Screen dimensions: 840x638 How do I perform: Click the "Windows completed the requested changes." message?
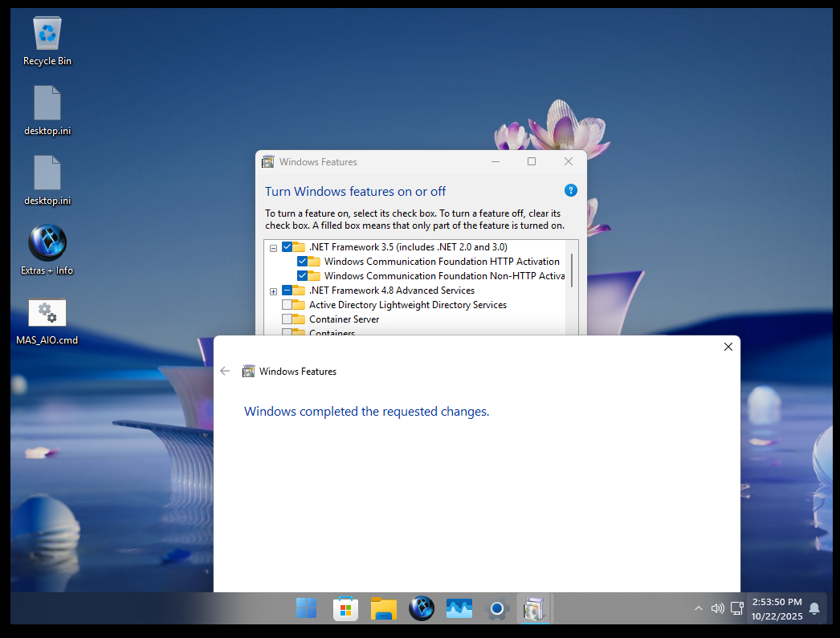click(x=366, y=411)
